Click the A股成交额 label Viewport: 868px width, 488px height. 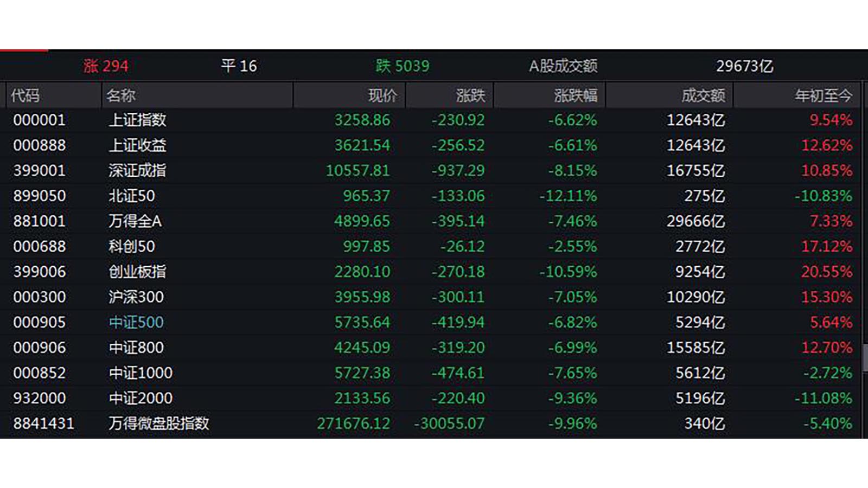[x=563, y=66]
